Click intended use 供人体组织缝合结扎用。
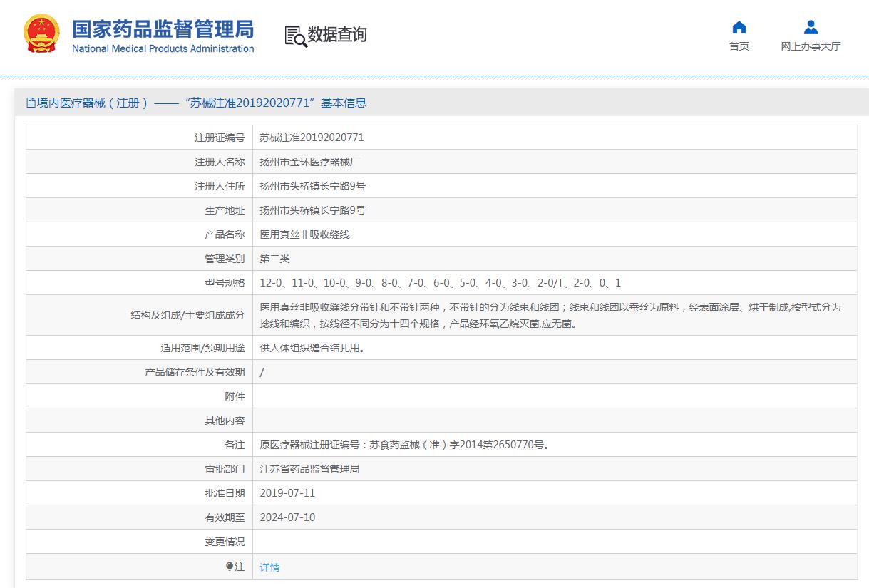The height and width of the screenshot is (588, 869). [x=314, y=349]
